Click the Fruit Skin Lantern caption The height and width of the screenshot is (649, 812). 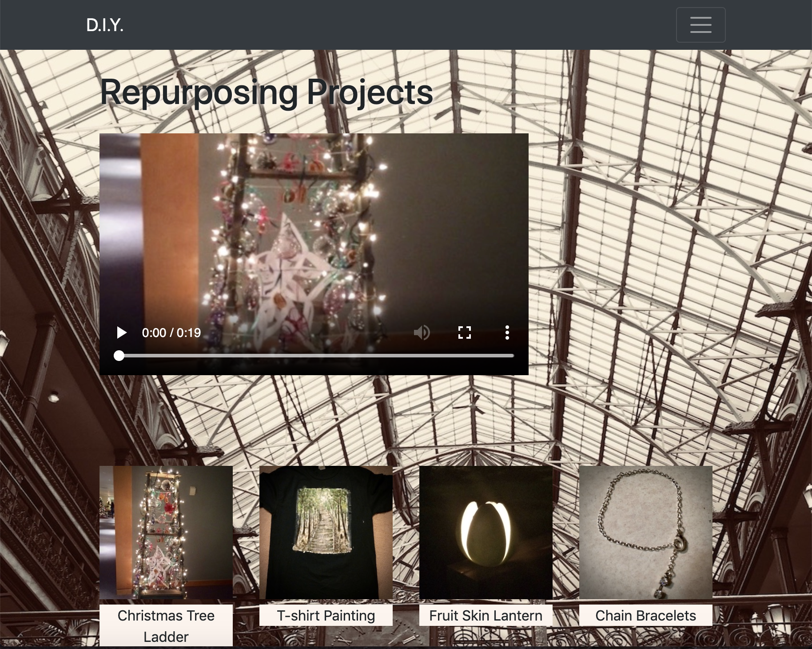(486, 615)
